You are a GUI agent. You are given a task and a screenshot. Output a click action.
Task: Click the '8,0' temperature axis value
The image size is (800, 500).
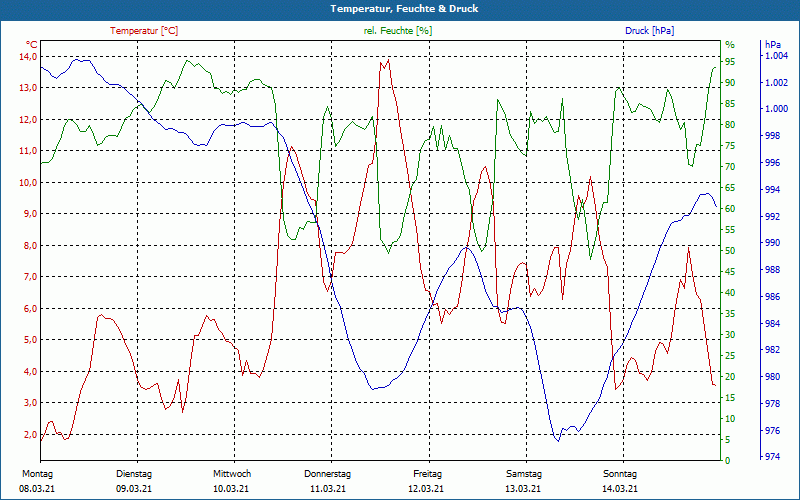pos(30,245)
